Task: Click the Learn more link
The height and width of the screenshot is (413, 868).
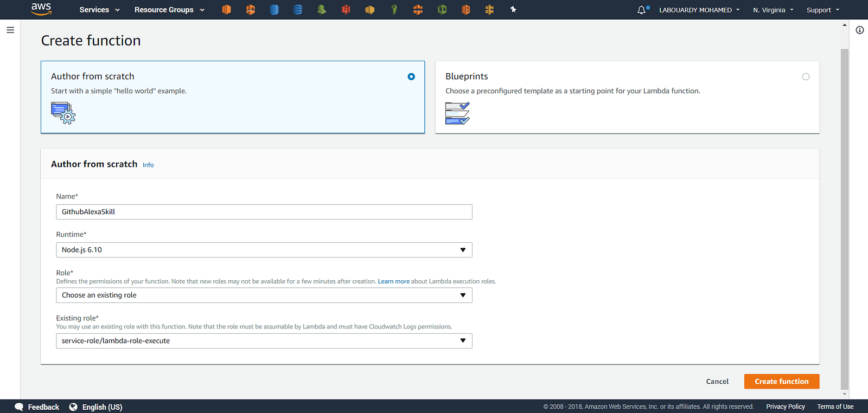Action: point(393,281)
